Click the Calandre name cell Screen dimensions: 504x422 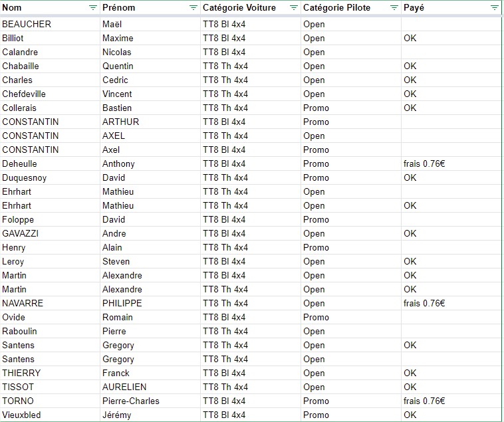(x=50, y=52)
